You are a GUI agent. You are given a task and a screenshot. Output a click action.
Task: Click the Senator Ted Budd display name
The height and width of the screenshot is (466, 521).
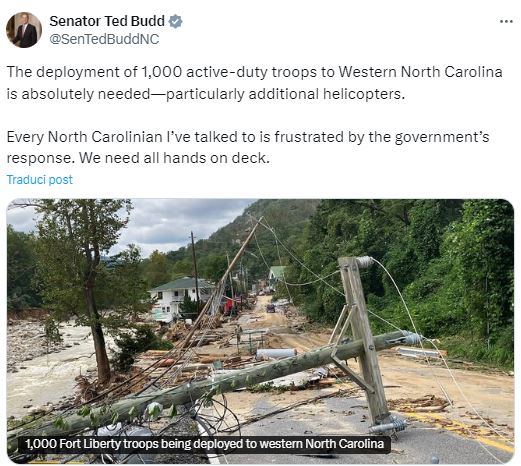click(x=107, y=21)
